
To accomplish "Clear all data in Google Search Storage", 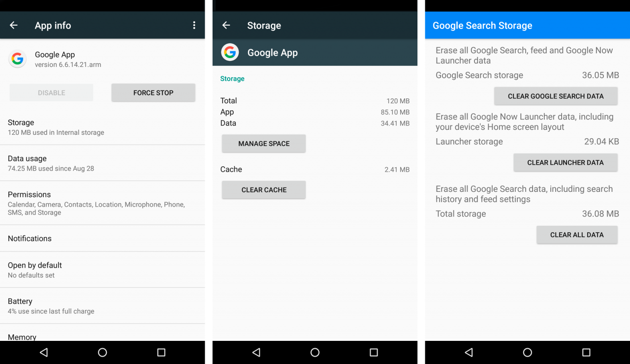I will (x=577, y=235).
